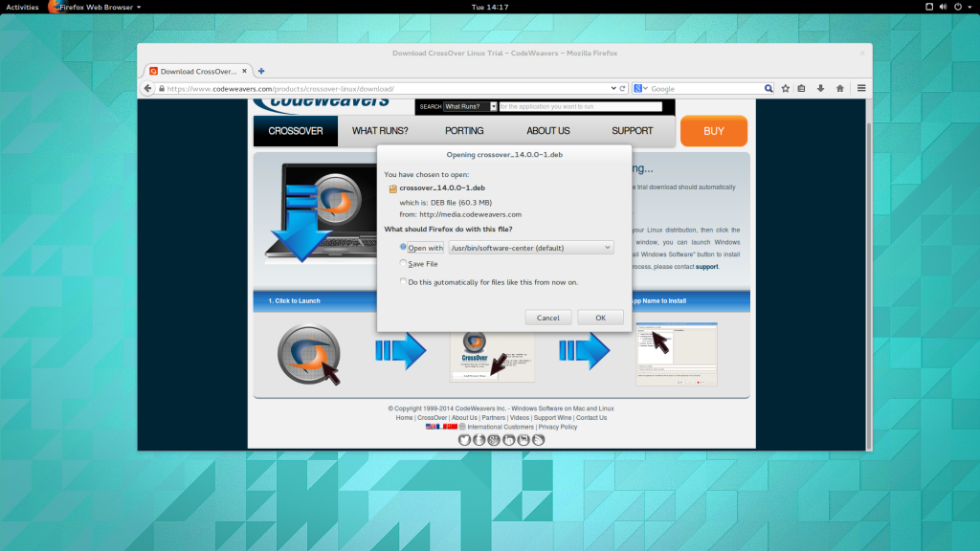
Task: Close the Download CrossOver tab
Action: point(244,71)
